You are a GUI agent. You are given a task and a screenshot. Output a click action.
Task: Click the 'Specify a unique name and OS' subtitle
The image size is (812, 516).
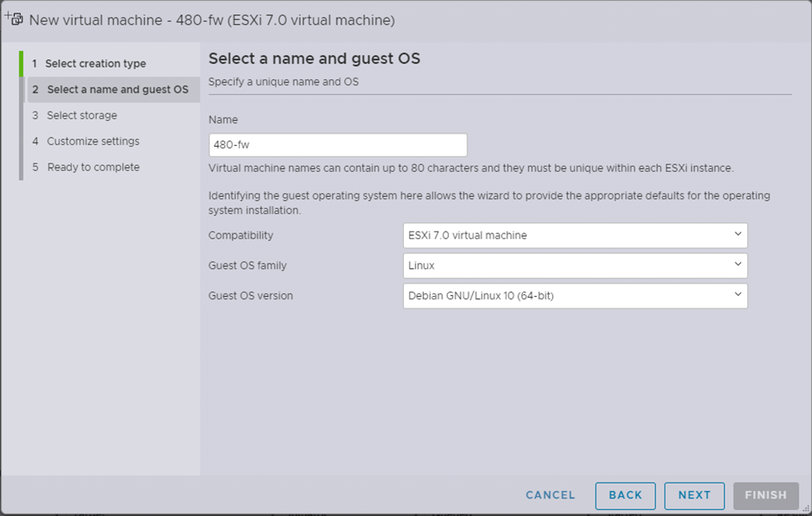(x=283, y=82)
